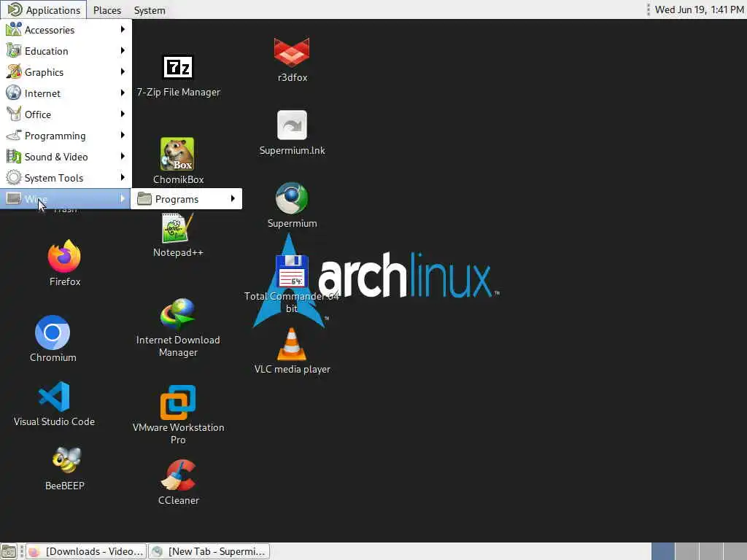747x560 pixels.
Task: Open the Supermium browser icon
Action: click(x=292, y=198)
